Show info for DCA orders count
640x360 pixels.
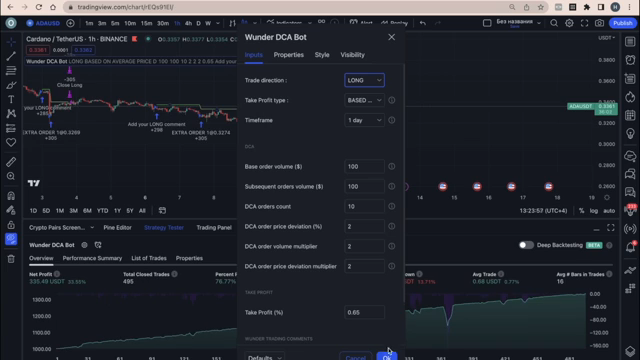(x=391, y=207)
